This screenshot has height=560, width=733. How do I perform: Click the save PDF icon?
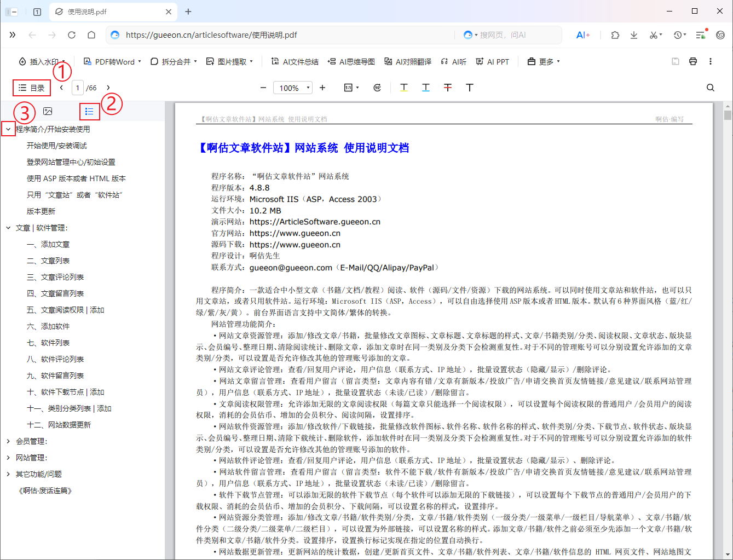click(x=676, y=61)
